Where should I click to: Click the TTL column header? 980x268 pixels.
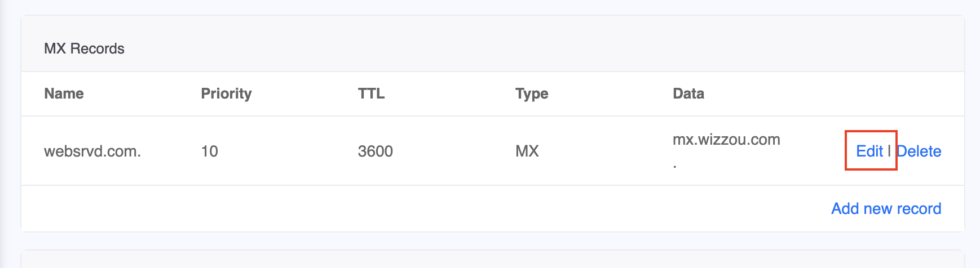pyautogui.click(x=371, y=93)
